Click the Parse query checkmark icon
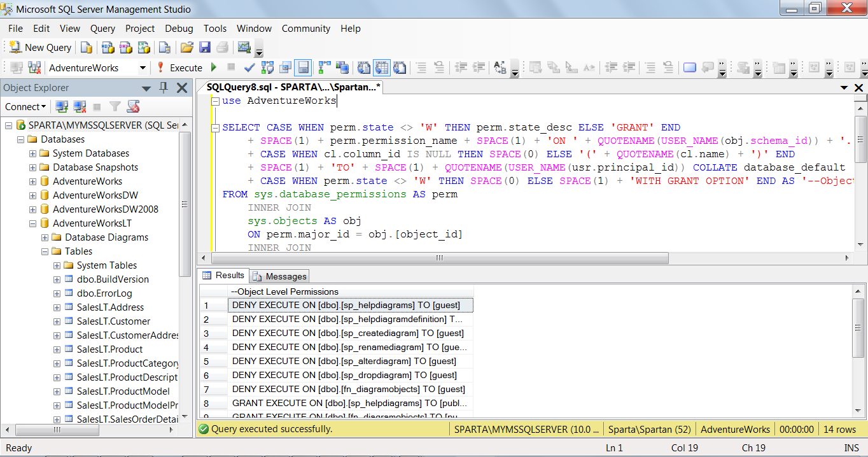 [x=249, y=67]
